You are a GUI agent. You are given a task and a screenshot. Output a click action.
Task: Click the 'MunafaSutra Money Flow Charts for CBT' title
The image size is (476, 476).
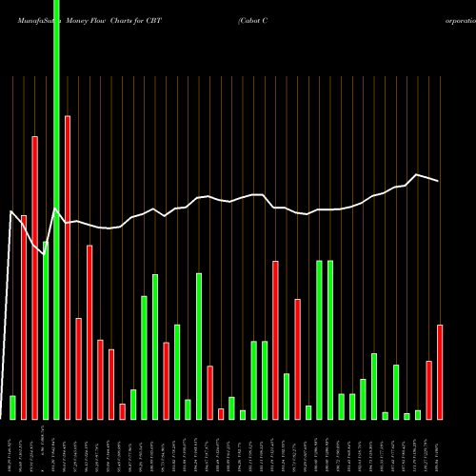click(x=89, y=21)
